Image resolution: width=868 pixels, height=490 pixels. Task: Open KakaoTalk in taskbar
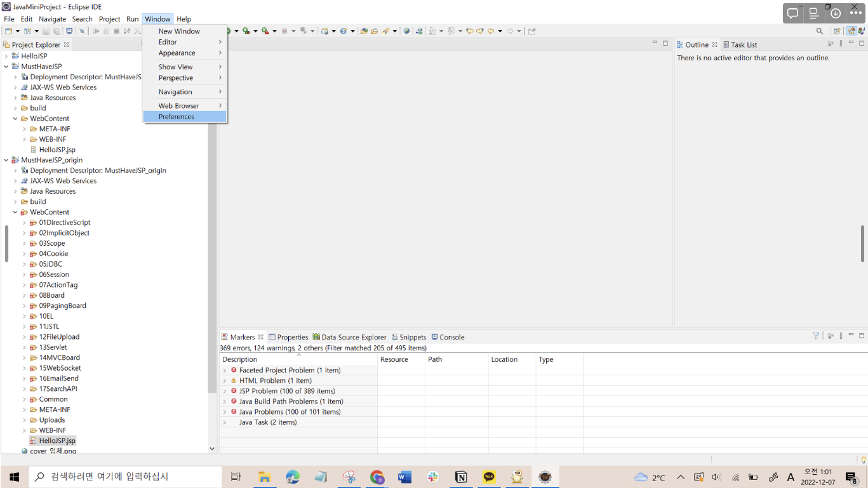489,477
